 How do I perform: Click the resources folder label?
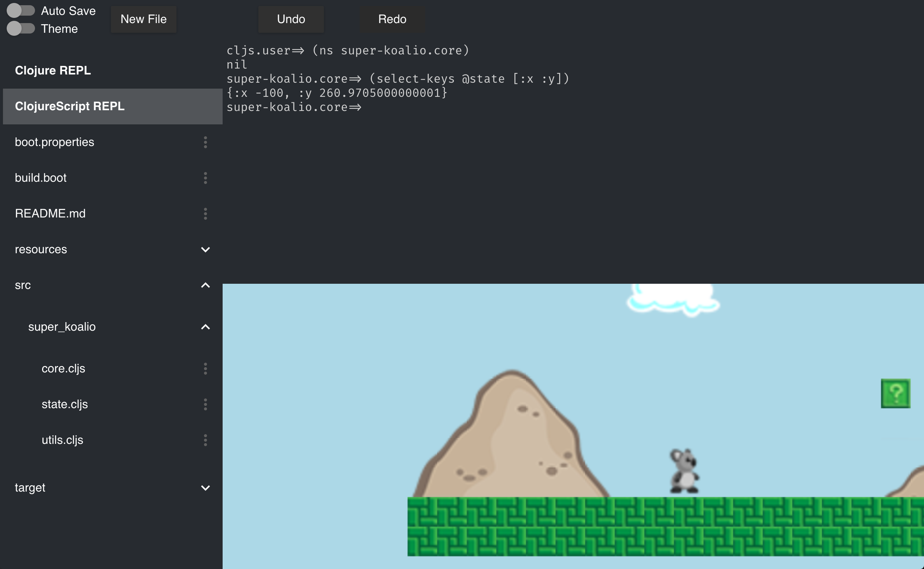pos(41,249)
